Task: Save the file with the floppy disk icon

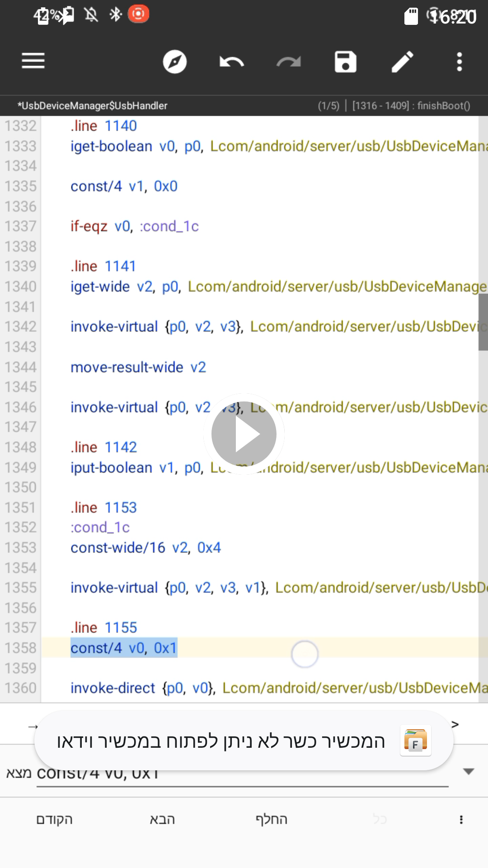Action: [x=346, y=61]
